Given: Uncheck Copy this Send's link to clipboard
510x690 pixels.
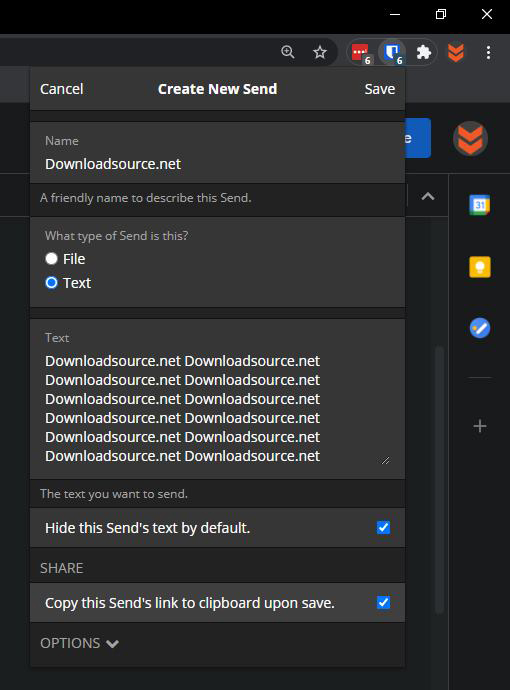Looking at the screenshot, I should point(383,602).
